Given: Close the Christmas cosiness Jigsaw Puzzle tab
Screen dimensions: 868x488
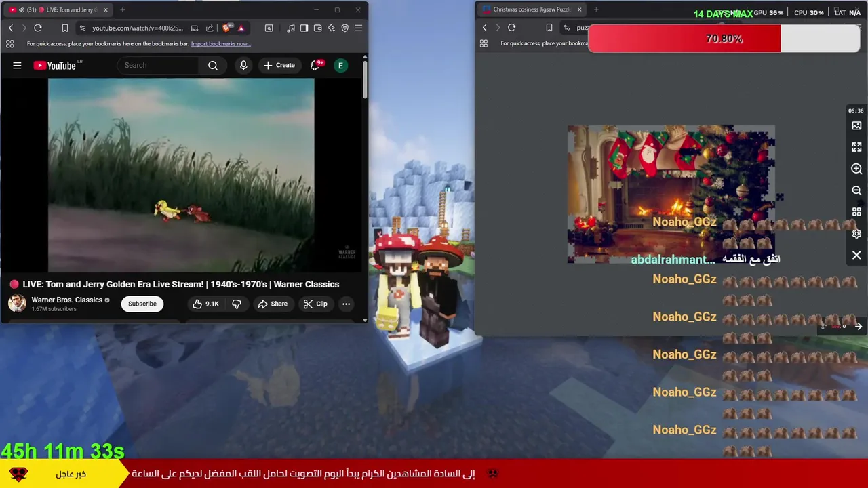Looking at the screenshot, I should pyautogui.click(x=579, y=9).
